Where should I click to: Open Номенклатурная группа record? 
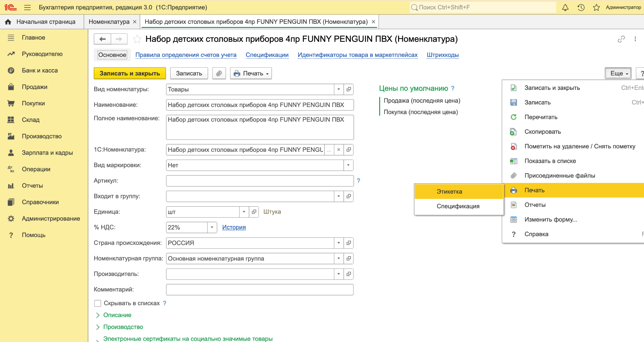[348, 258]
